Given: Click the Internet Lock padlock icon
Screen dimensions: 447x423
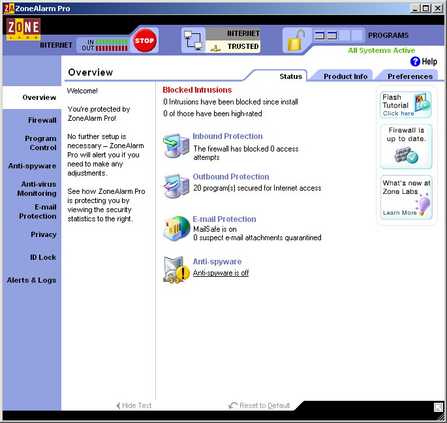Looking at the screenshot, I should 297,41.
